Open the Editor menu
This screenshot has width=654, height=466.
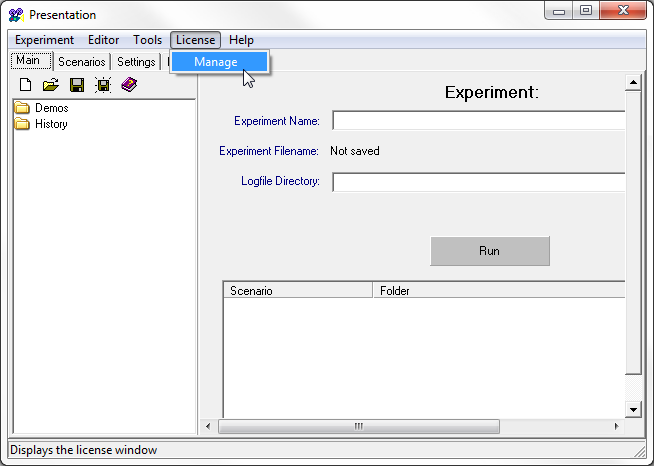(103, 40)
